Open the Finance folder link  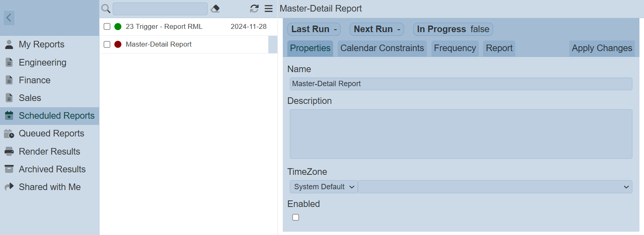pyautogui.click(x=35, y=80)
